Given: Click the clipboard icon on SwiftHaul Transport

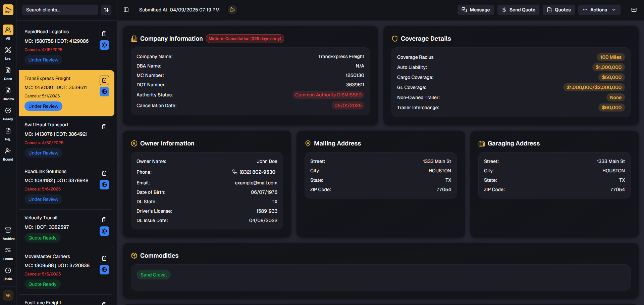Looking at the screenshot, I should click(x=104, y=126).
